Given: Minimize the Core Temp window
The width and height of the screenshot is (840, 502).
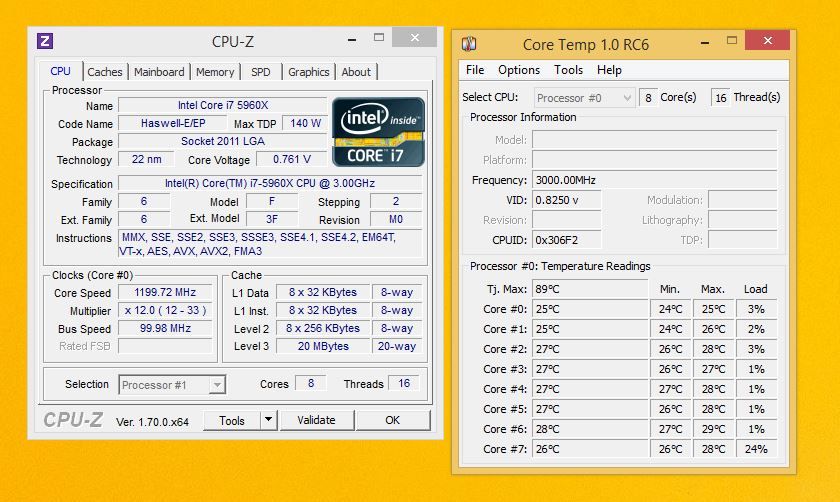Looking at the screenshot, I should click(705, 42).
